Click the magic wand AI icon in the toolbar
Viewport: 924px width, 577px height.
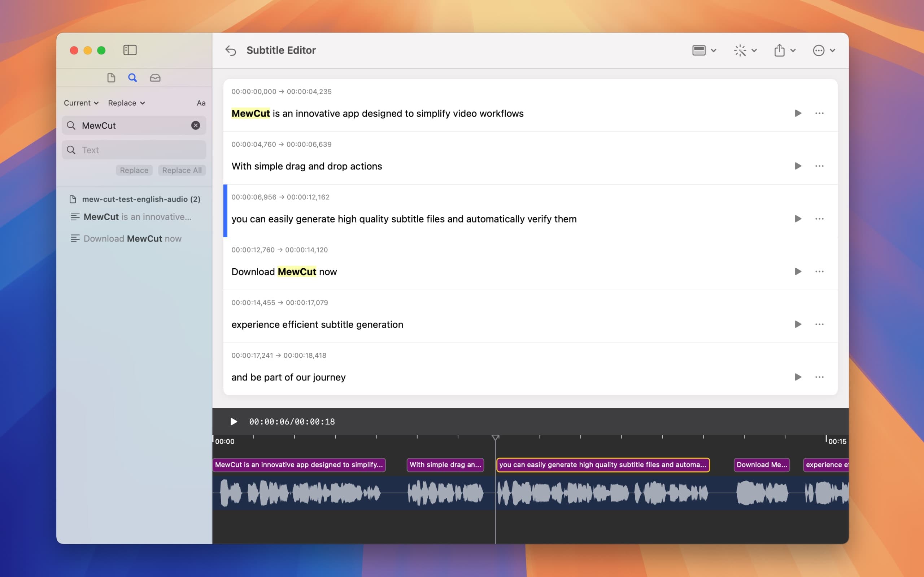pos(740,50)
